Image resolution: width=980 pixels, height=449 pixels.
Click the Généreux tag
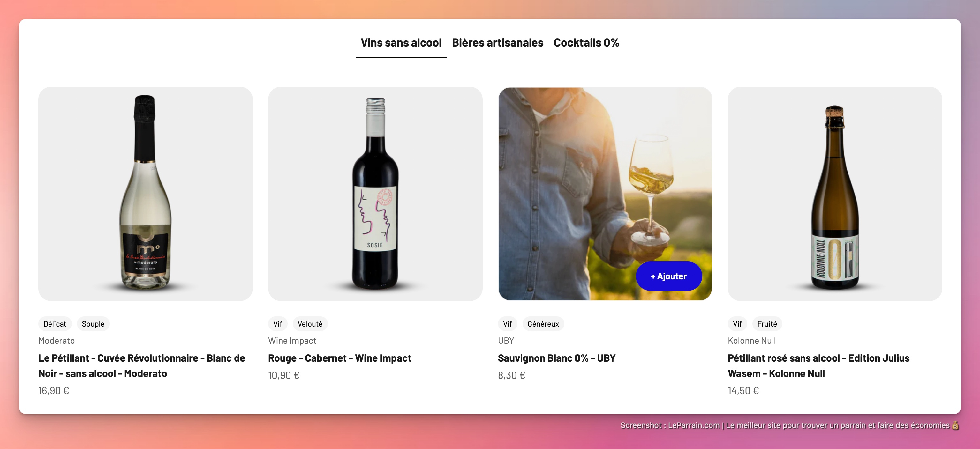click(543, 324)
